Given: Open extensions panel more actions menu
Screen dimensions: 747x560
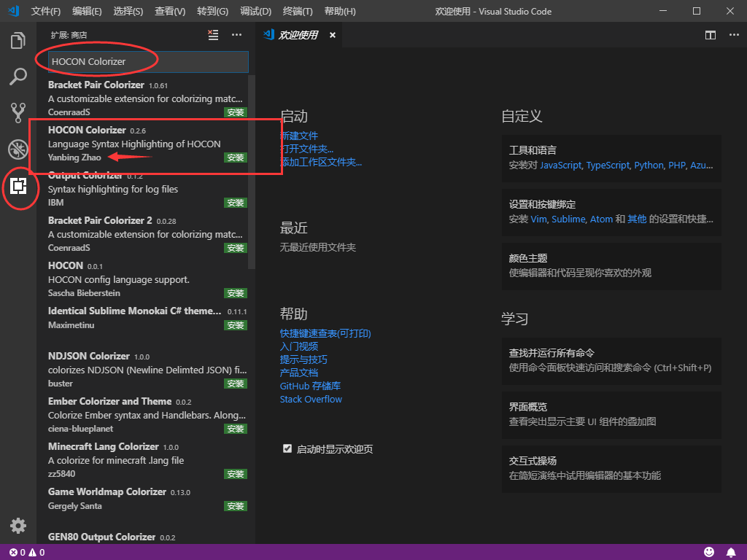Looking at the screenshot, I should pos(237,35).
